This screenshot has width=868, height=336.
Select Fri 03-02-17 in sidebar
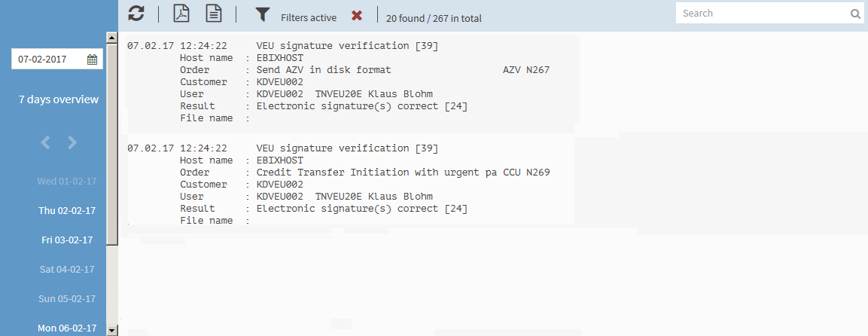67,240
